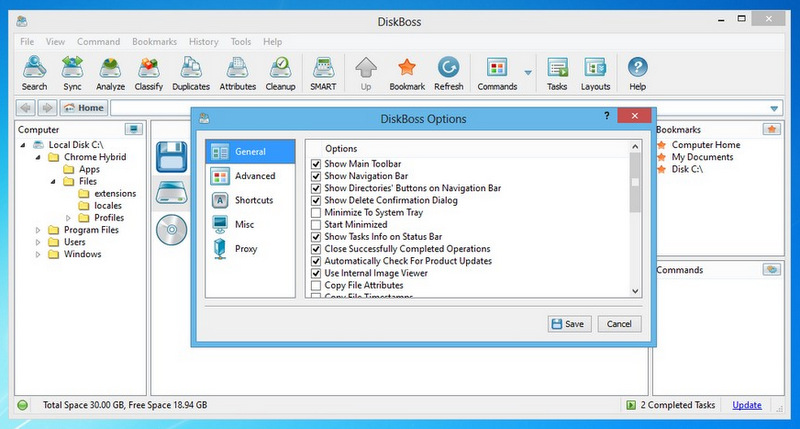Image resolution: width=800 pixels, height=429 pixels.
Task: Open the address bar dropdown arrow
Action: [x=774, y=108]
